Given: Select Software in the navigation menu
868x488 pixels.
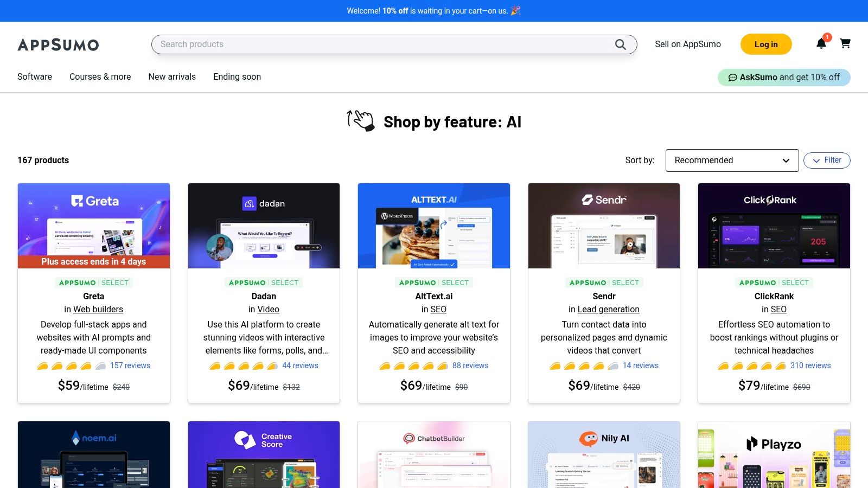Looking at the screenshot, I should [34, 76].
